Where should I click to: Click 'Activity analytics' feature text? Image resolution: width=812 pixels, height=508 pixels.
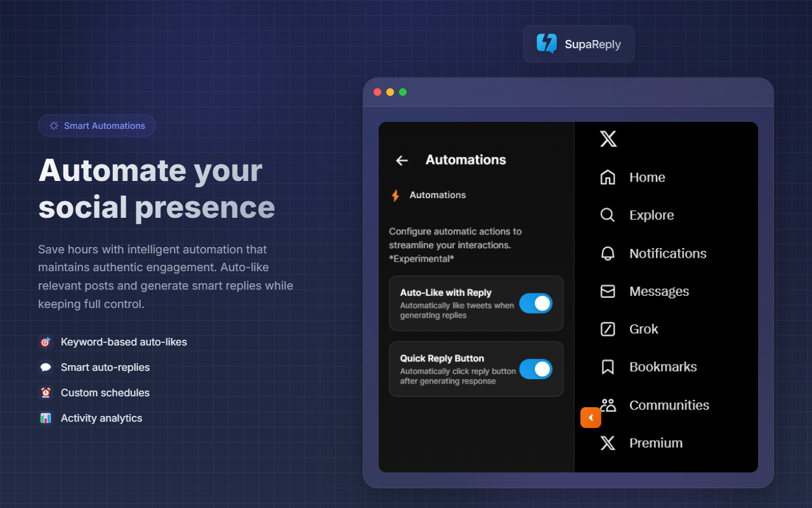(101, 418)
